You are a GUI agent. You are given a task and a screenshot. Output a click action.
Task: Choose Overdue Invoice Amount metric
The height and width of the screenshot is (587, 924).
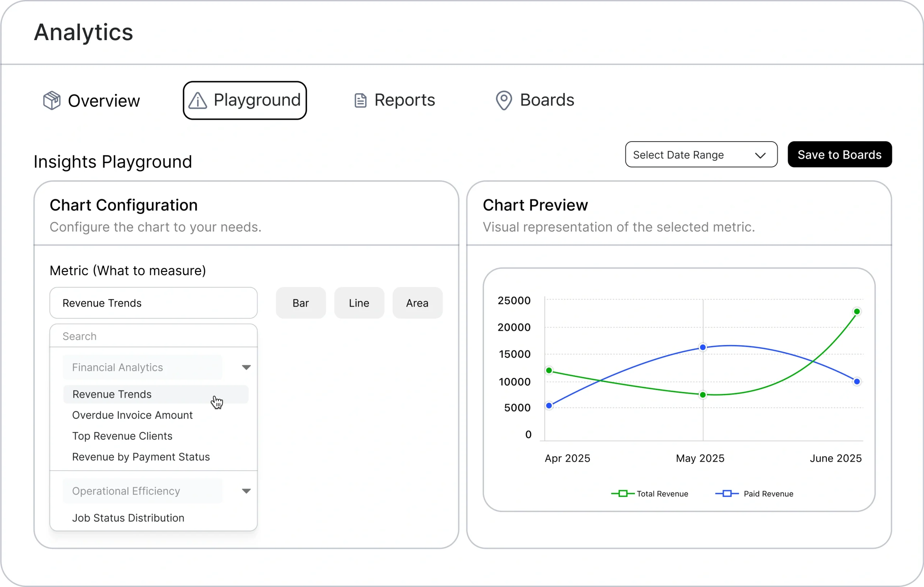pos(132,415)
